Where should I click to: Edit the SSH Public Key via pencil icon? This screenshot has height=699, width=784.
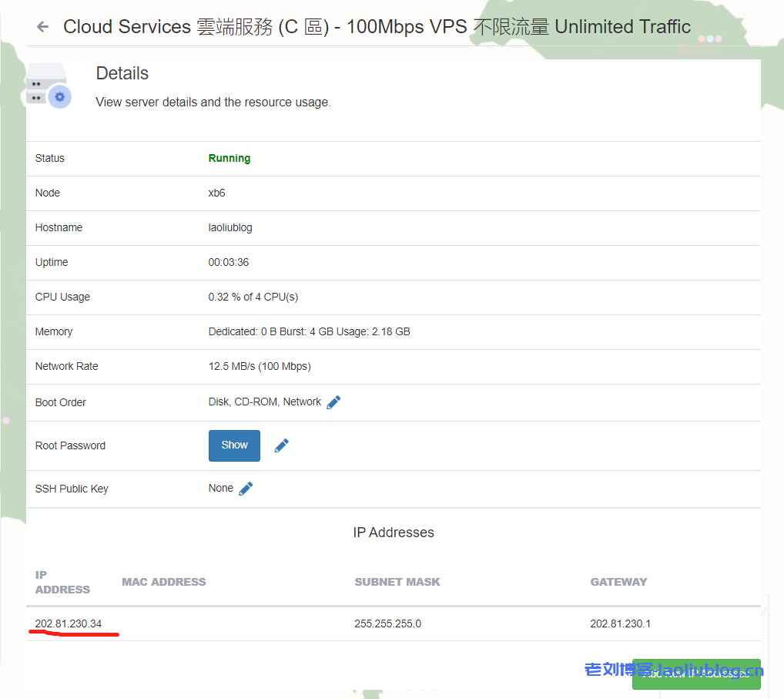coord(246,489)
